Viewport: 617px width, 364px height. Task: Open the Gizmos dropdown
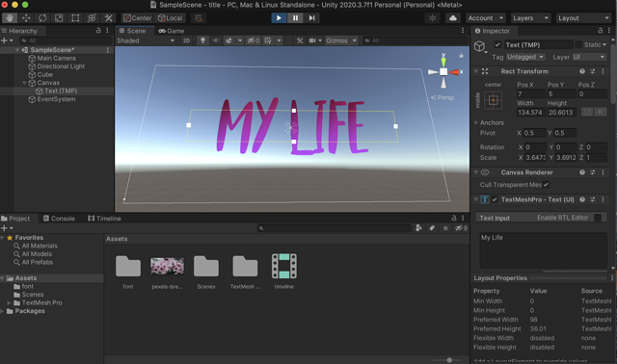[341, 40]
